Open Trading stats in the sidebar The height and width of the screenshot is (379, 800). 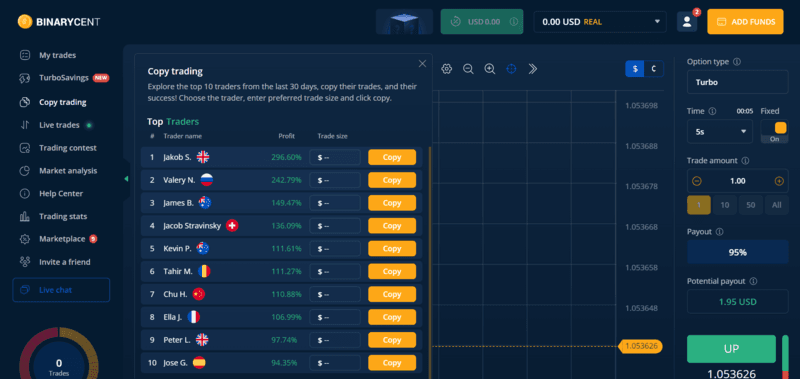click(x=63, y=216)
